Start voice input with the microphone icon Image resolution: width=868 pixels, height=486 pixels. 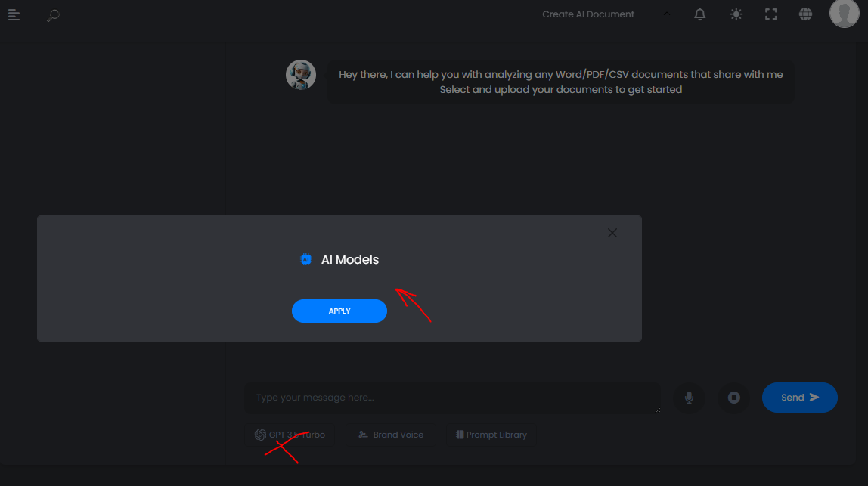pyautogui.click(x=690, y=398)
